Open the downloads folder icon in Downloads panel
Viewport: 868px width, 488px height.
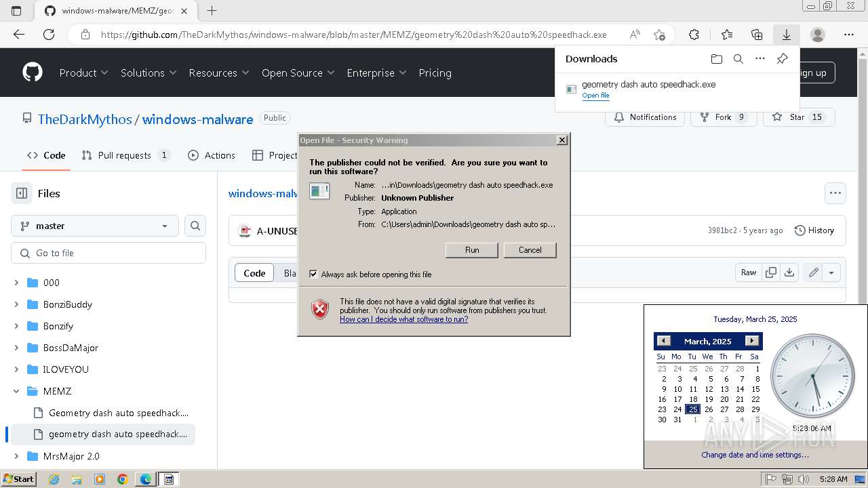[x=717, y=59]
